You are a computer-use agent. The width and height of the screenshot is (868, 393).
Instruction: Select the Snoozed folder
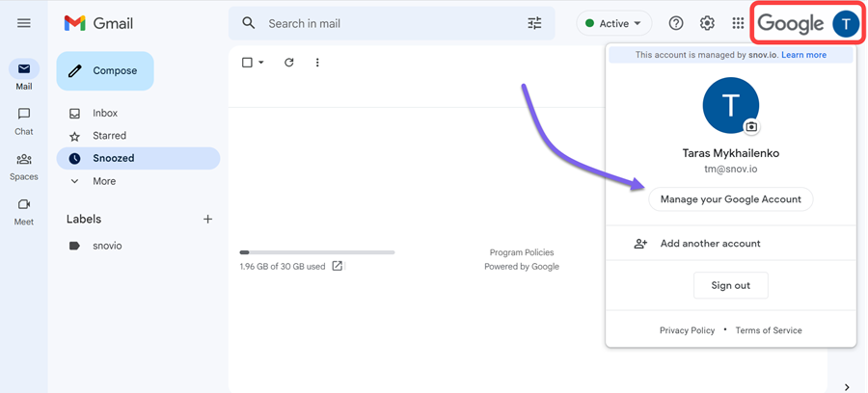coord(138,158)
